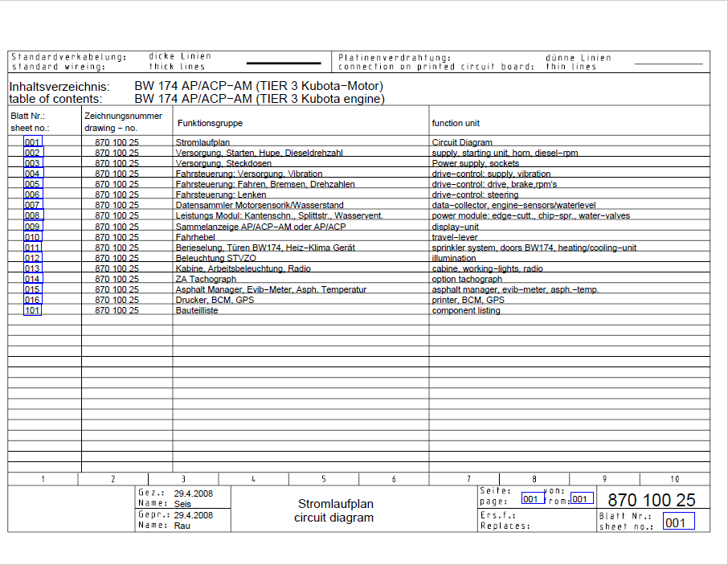728x565 pixels.
Task: Select 'option tachograph' cell text
Action: point(467,279)
